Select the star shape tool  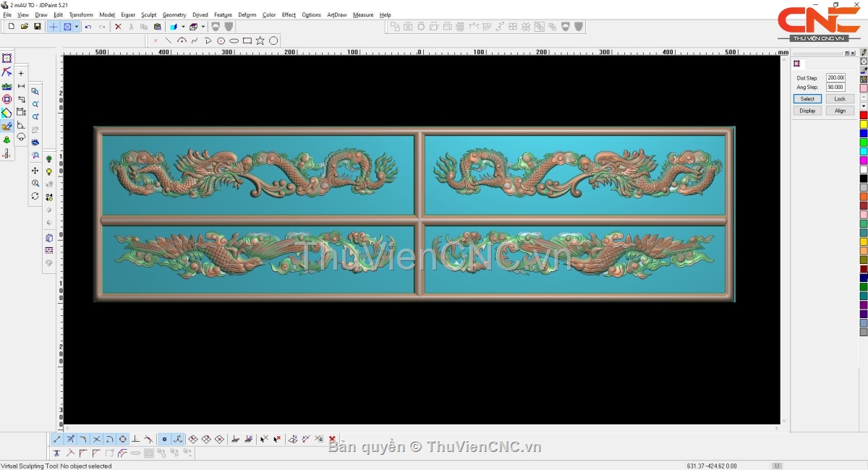(260, 40)
